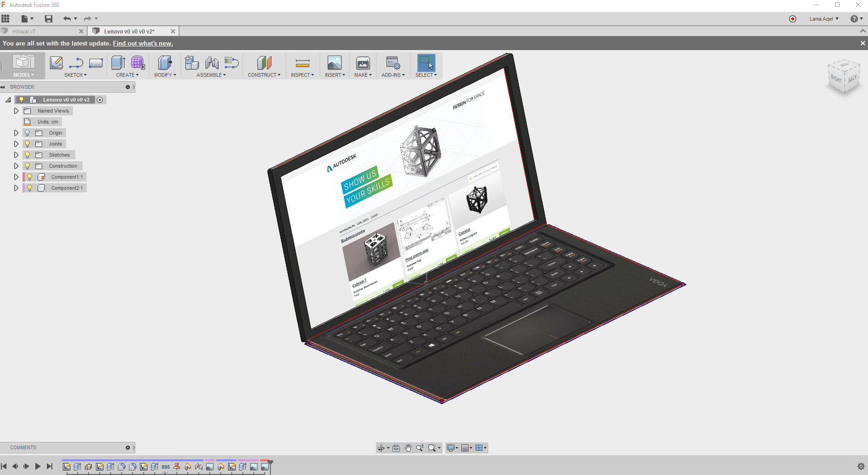Screen dimensions: 868x475
Task: Save the design with the floppy icon
Action: pos(49,19)
